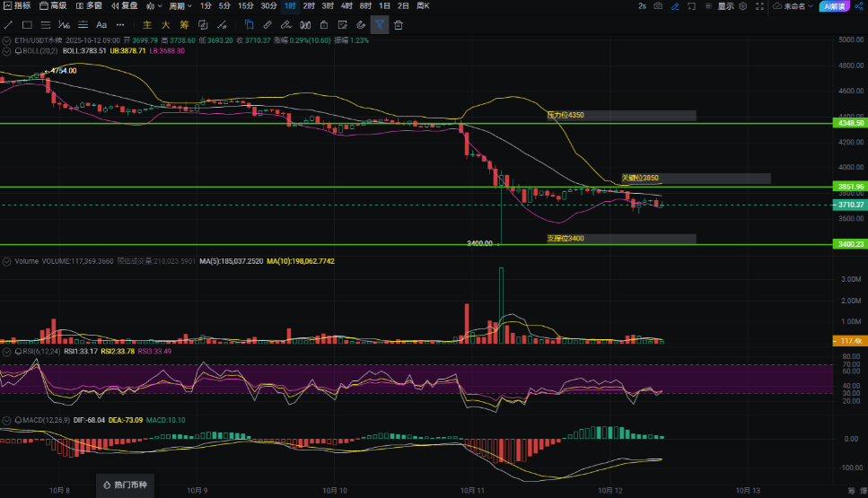Click the text annotation Aa tool
Image resolution: width=868 pixels, height=498 pixels.
[x=101, y=25]
